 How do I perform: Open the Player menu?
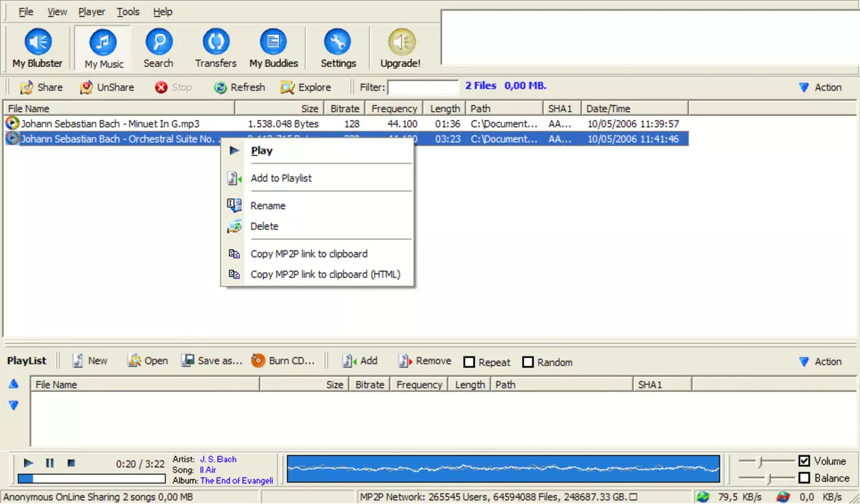(x=92, y=12)
